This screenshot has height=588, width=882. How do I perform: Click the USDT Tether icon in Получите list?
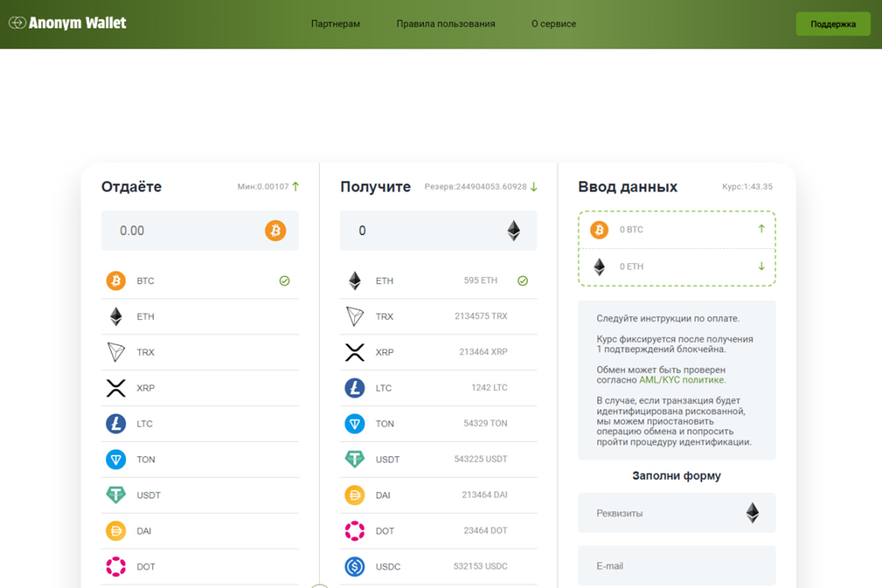354,459
